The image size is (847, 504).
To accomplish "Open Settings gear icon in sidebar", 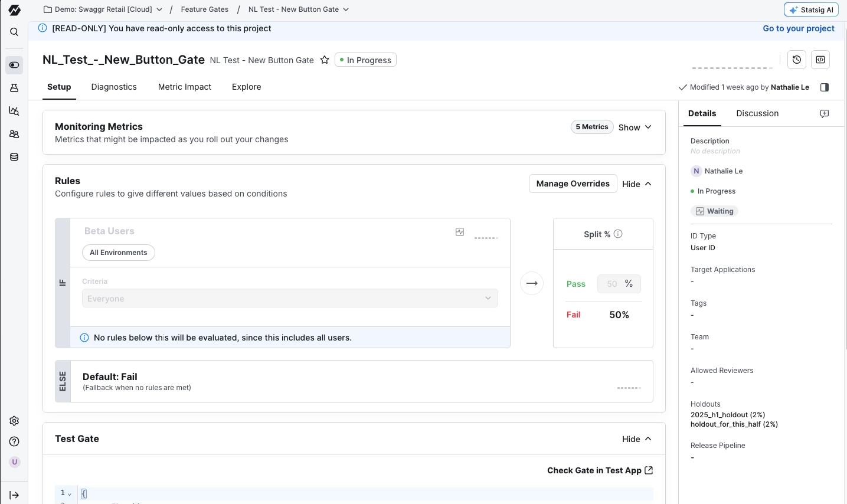I will click(14, 421).
